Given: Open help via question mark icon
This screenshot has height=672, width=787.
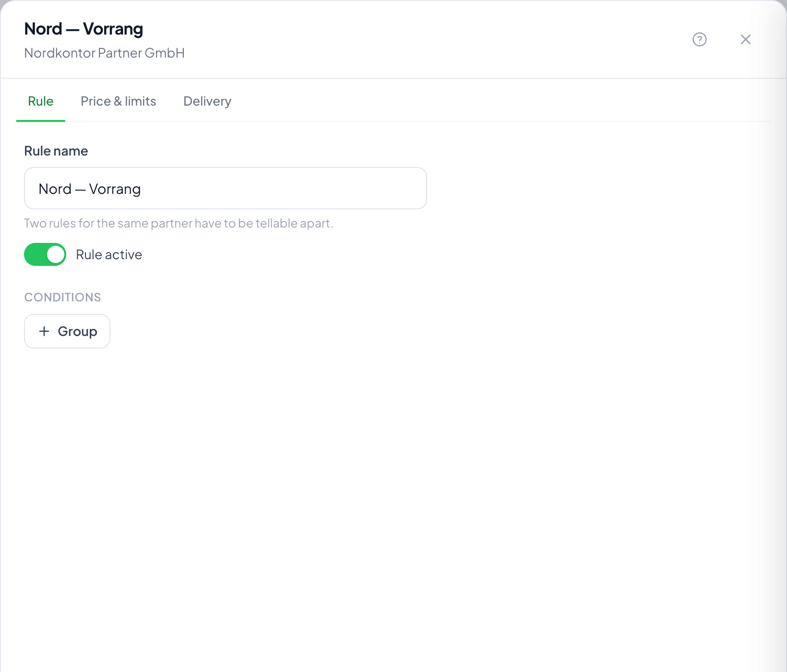Looking at the screenshot, I should coord(700,39).
